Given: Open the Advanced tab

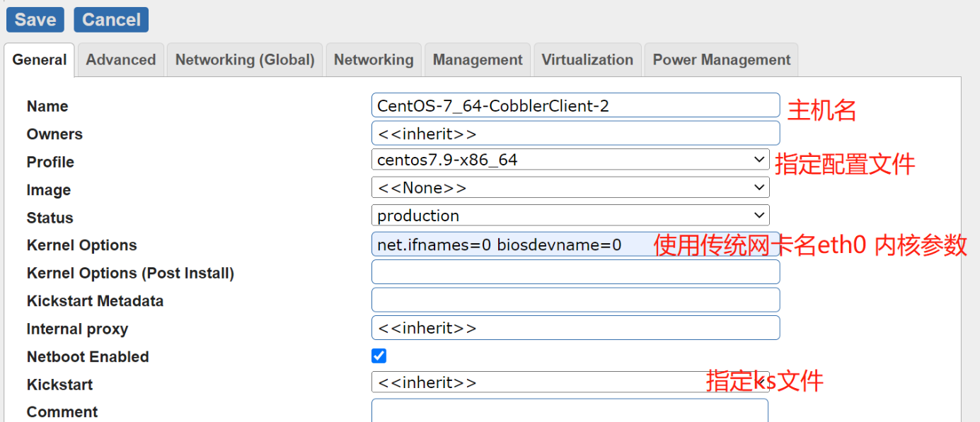Looking at the screenshot, I should 121,60.
